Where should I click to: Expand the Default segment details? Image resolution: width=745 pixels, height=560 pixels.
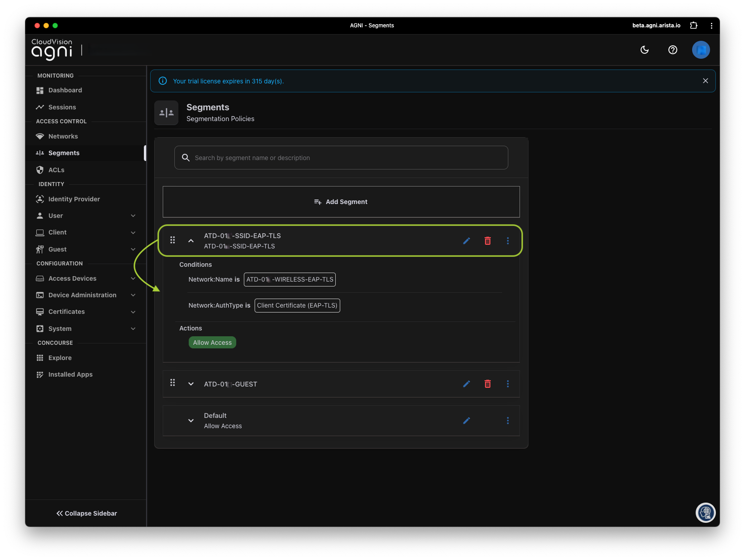pyautogui.click(x=191, y=421)
